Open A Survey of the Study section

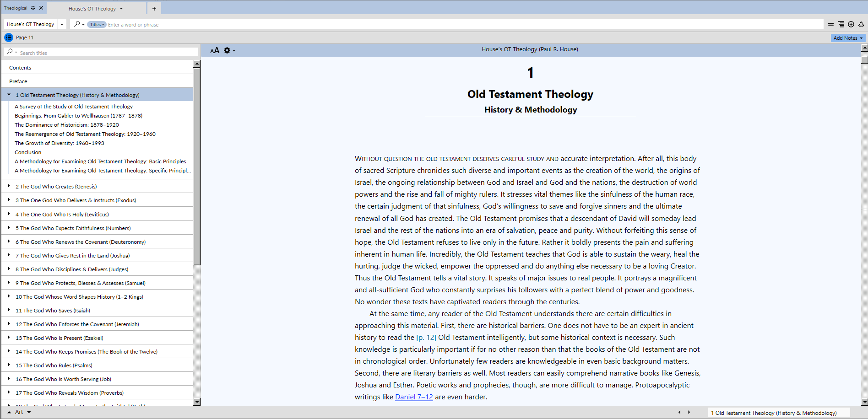pos(74,107)
